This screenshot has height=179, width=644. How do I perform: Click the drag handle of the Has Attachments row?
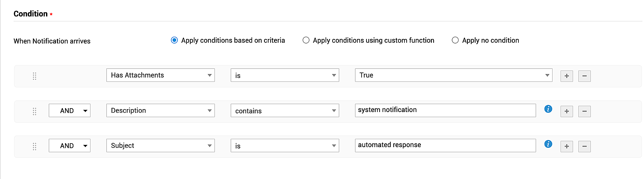coord(34,76)
